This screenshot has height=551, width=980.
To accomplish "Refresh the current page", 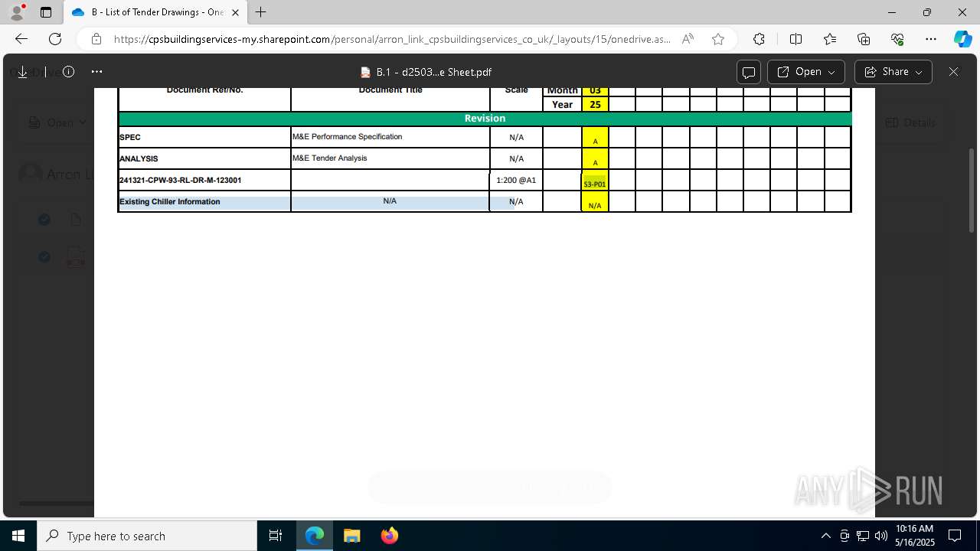I will 55,39.
